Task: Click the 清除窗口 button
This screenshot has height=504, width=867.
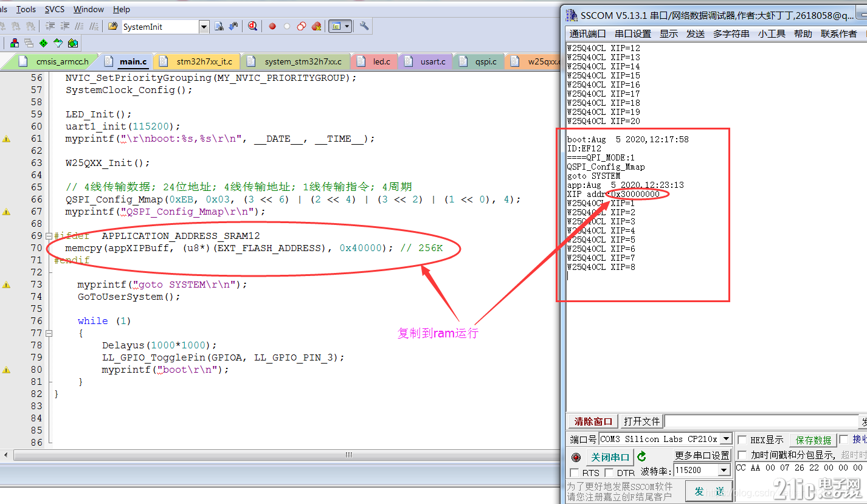Action: [593, 421]
